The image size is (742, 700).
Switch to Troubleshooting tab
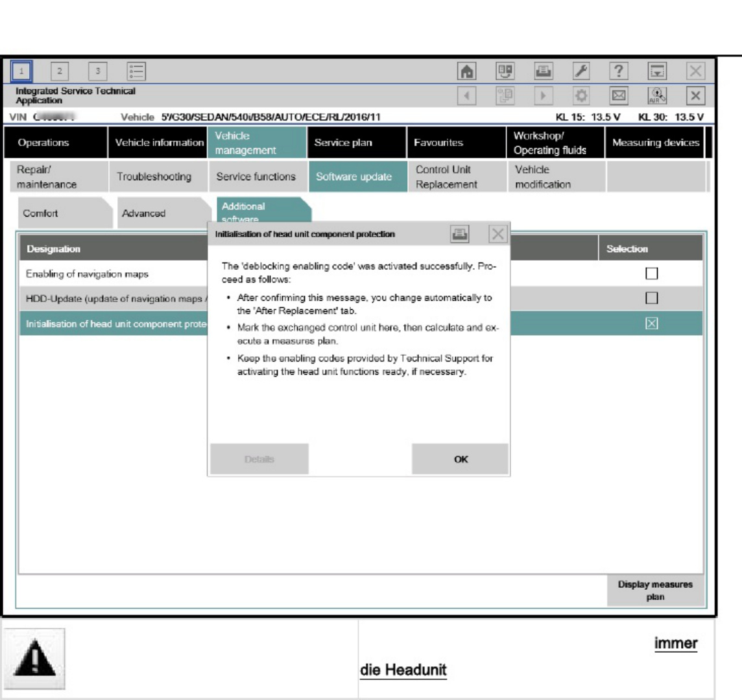[158, 176]
